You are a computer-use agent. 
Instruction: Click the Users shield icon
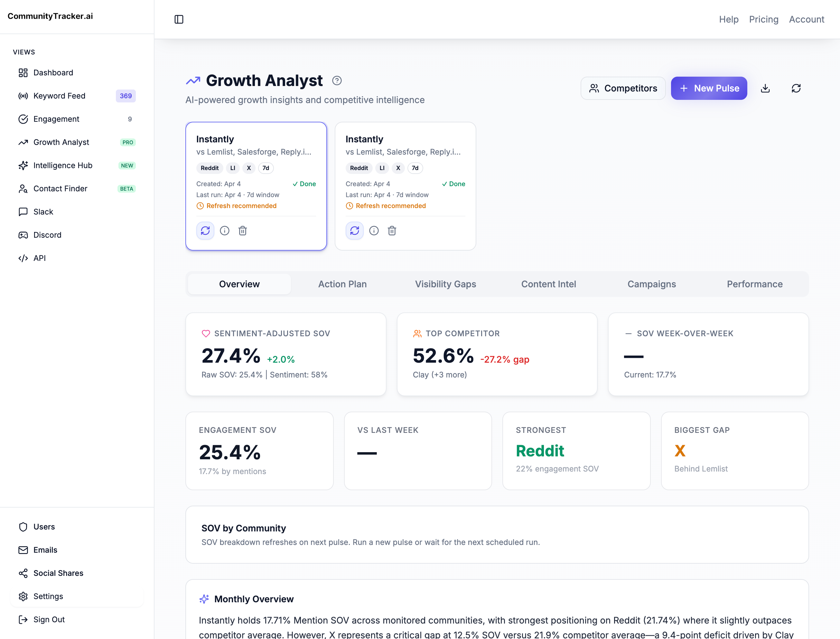point(23,527)
